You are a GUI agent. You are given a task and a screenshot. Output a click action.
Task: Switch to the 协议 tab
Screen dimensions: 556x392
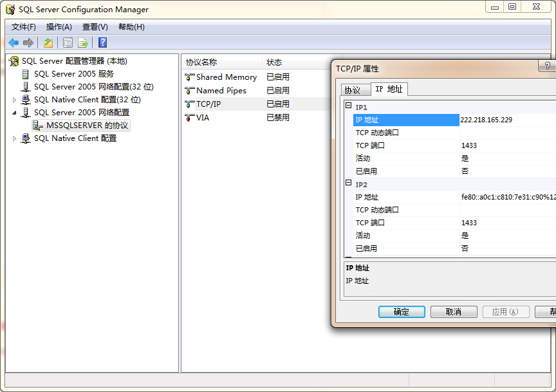(x=355, y=90)
